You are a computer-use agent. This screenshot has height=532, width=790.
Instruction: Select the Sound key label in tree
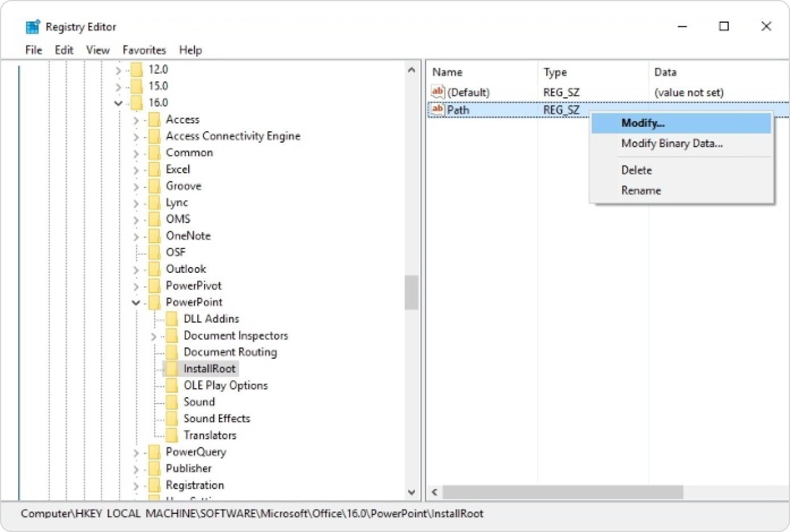(199, 402)
